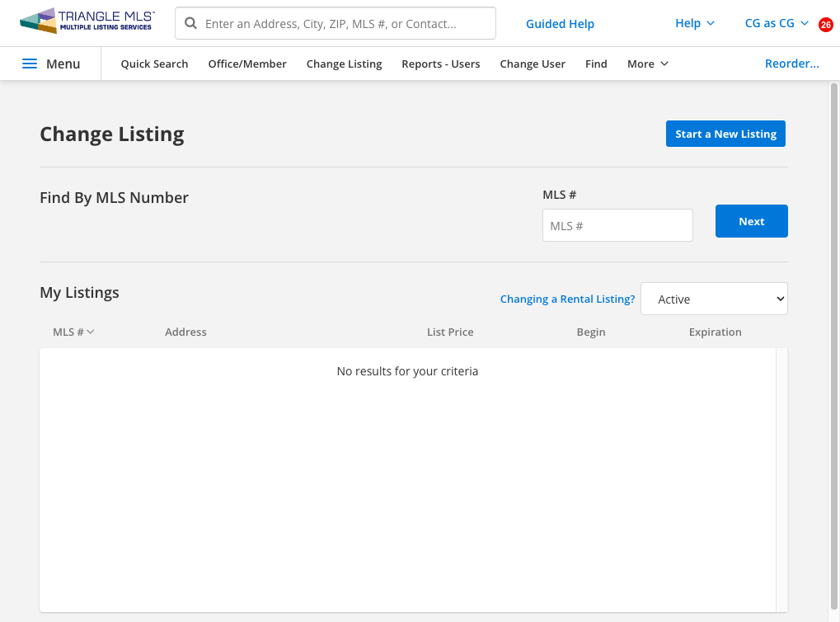This screenshot has height=622, width=840.
Task: Click the Next button
Action: (751, 221)
